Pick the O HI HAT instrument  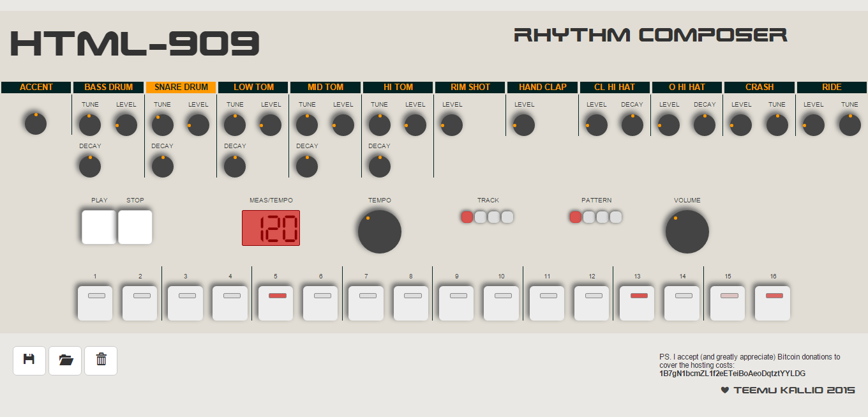[x=687, y=87]
